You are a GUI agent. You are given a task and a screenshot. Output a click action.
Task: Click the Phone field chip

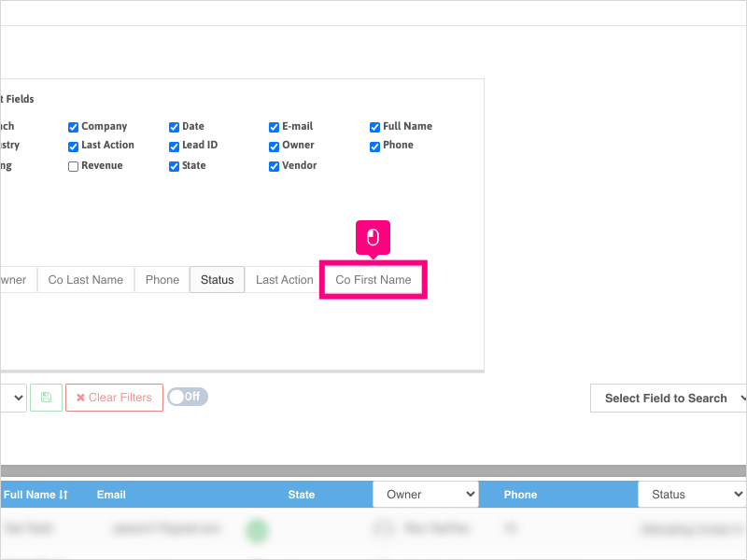162,279
